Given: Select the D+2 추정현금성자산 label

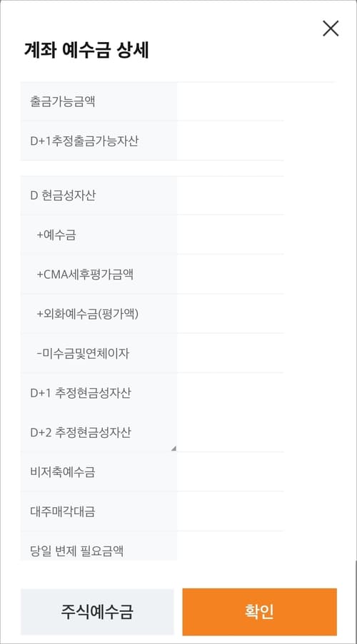Looking at the screenshot, I should coord(81,432).
